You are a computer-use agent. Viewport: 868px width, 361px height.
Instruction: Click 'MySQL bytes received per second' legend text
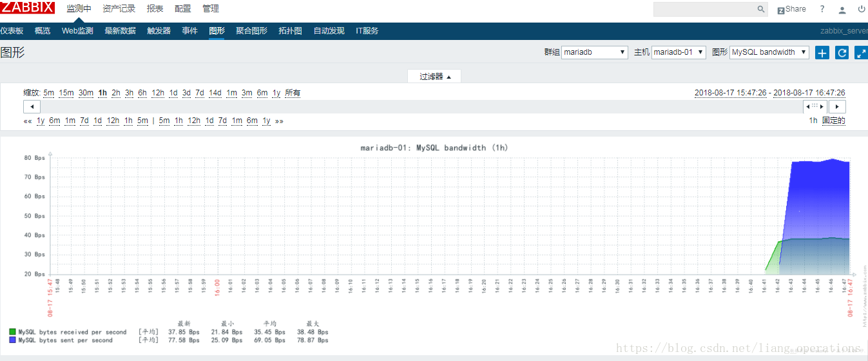(x=72, y=332)
